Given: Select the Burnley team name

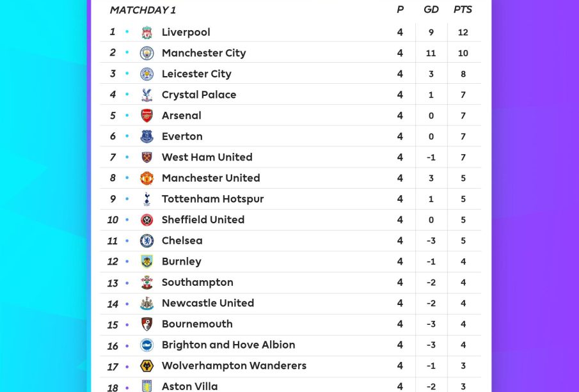Looking at the screenshot, I should point(182,262).
